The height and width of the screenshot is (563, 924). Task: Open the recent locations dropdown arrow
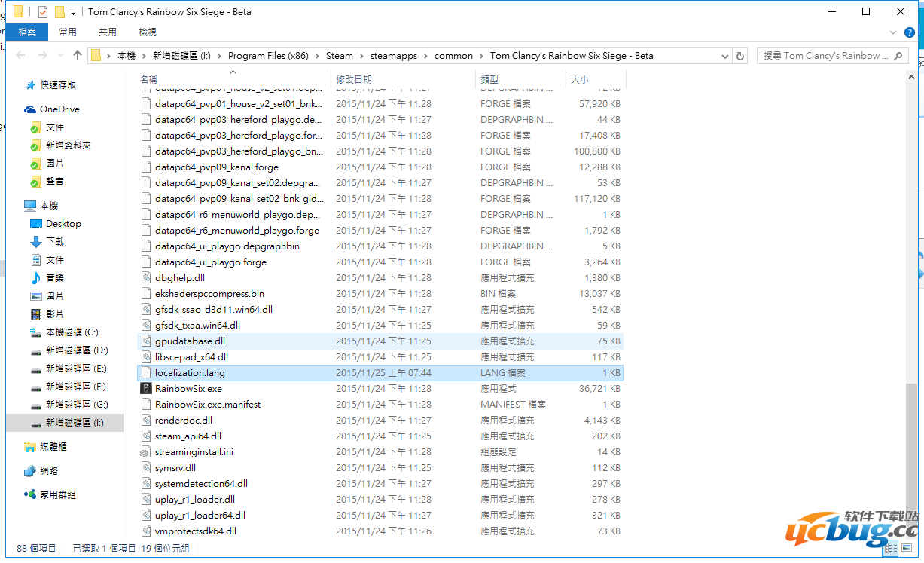pos(59,56)
